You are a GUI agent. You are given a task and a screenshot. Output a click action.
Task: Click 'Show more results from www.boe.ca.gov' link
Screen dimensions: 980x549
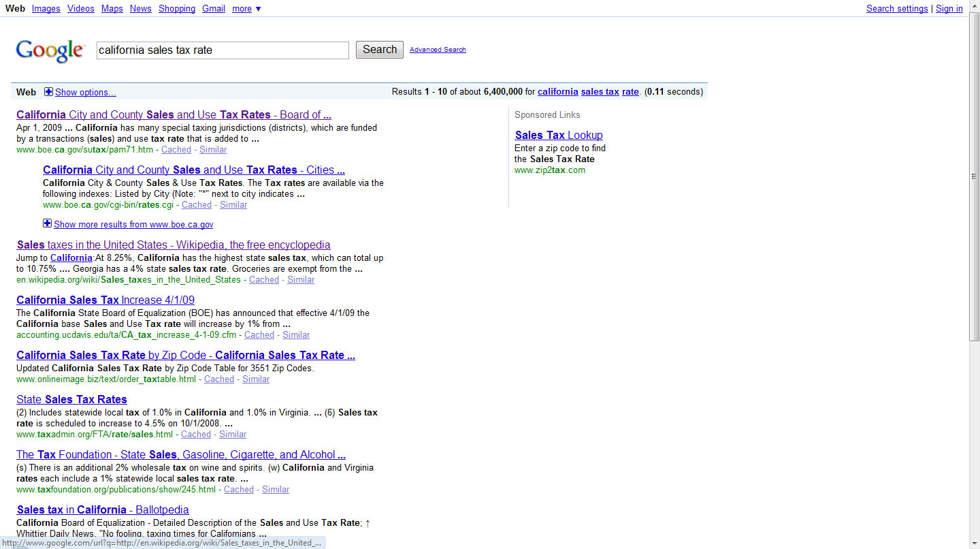point(133,224)
